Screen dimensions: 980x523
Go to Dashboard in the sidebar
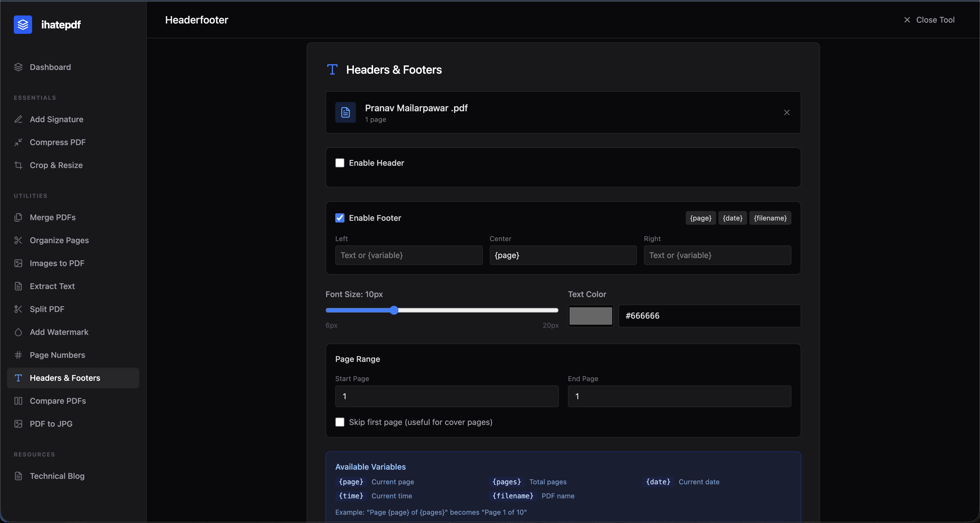(50, 67)
